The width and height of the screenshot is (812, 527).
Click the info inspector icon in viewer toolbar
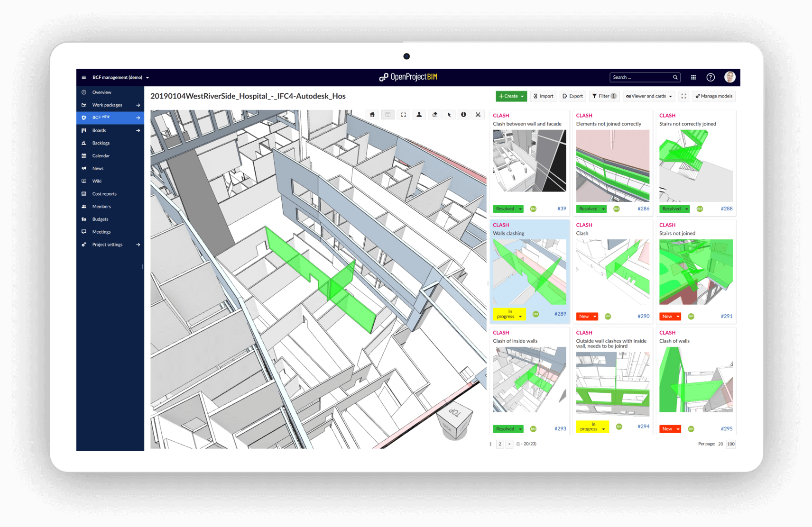tap(463, 115)
